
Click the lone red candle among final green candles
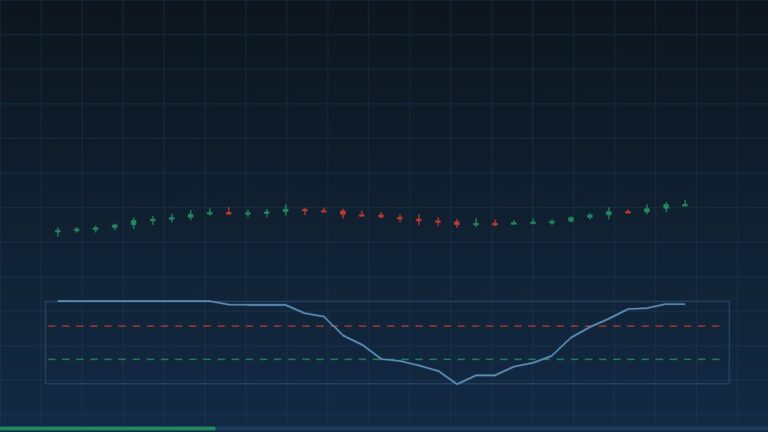pos(628,212)
